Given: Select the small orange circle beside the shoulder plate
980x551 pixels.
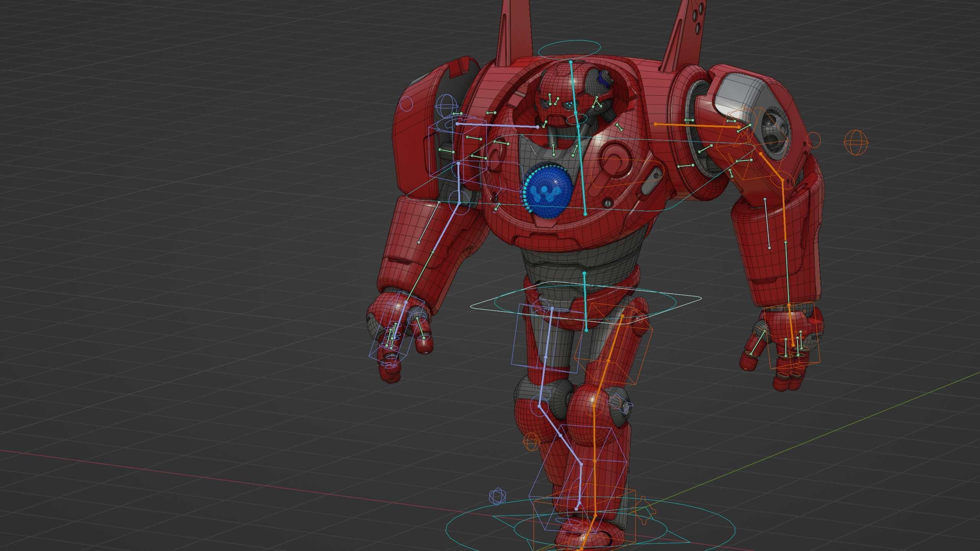Looking at the screenshot, I should click(x=814, y=140).
